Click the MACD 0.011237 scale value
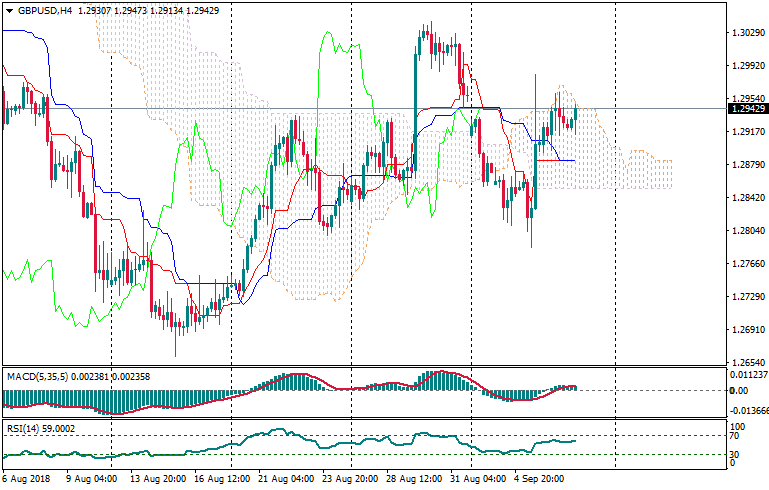 [750, 374]
